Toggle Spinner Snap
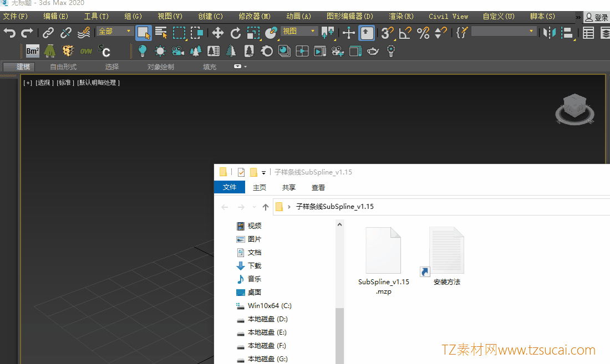Screen dimensions: 610x364 (440, 33)
